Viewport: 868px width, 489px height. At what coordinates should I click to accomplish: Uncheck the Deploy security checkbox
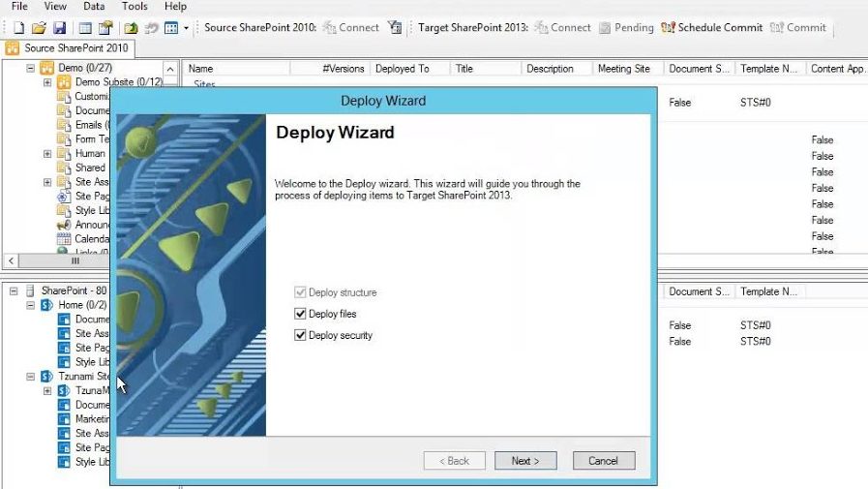[300, 336]
